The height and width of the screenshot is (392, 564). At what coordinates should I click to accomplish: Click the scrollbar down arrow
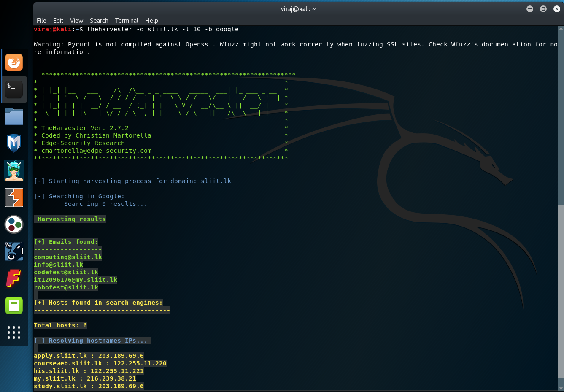pyautogui.click(x=561, y=389)
